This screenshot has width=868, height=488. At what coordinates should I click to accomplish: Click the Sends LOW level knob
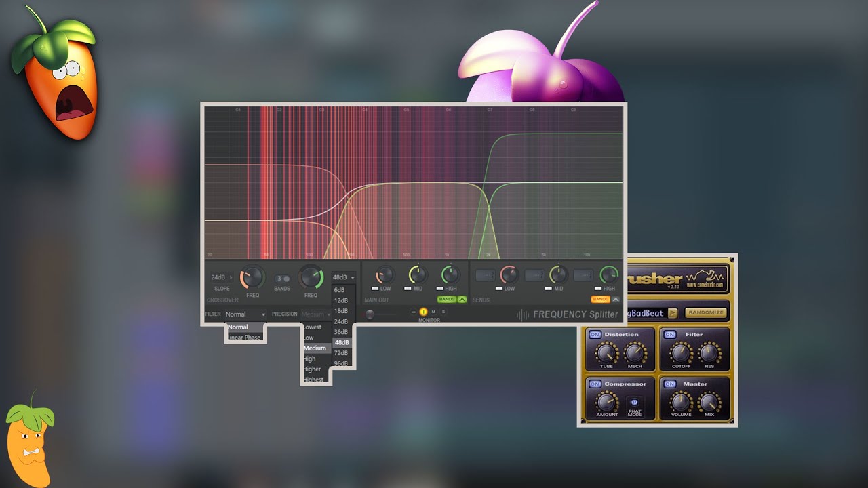509,274
